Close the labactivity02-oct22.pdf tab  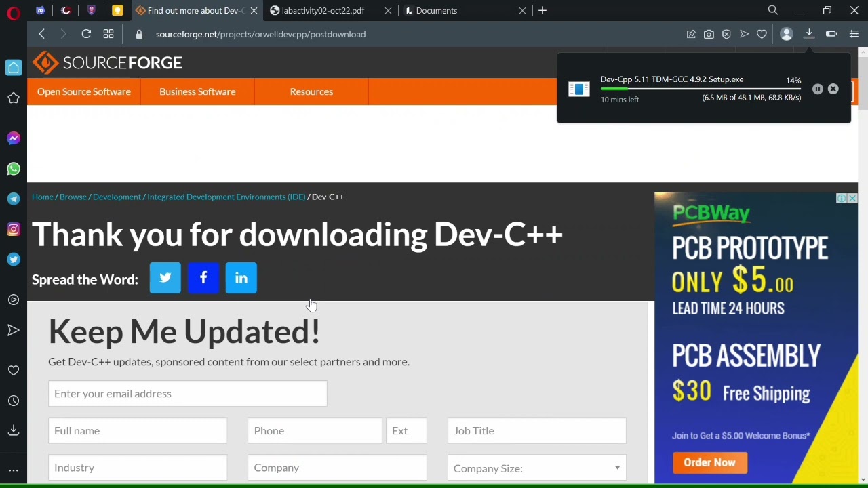[x=389, y=11]
